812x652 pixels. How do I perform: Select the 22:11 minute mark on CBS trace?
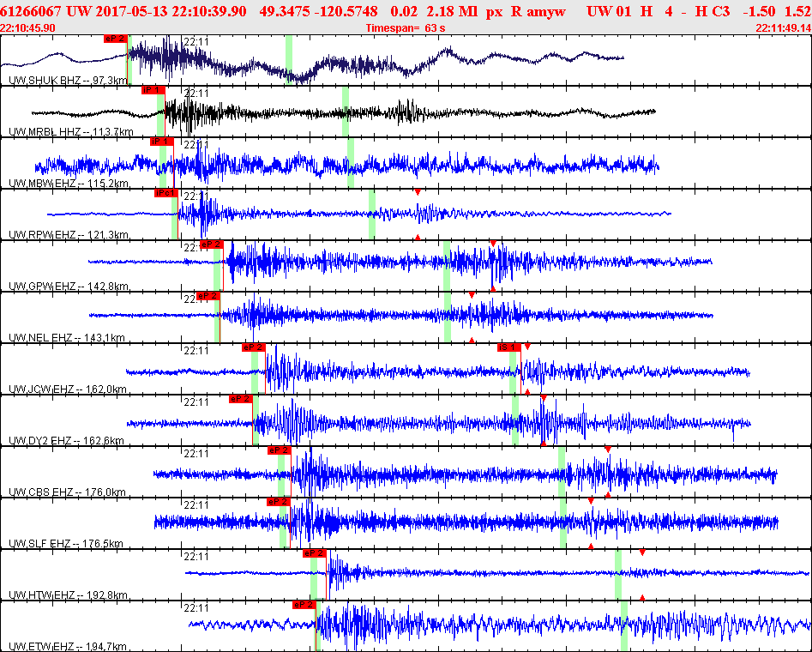196,454
